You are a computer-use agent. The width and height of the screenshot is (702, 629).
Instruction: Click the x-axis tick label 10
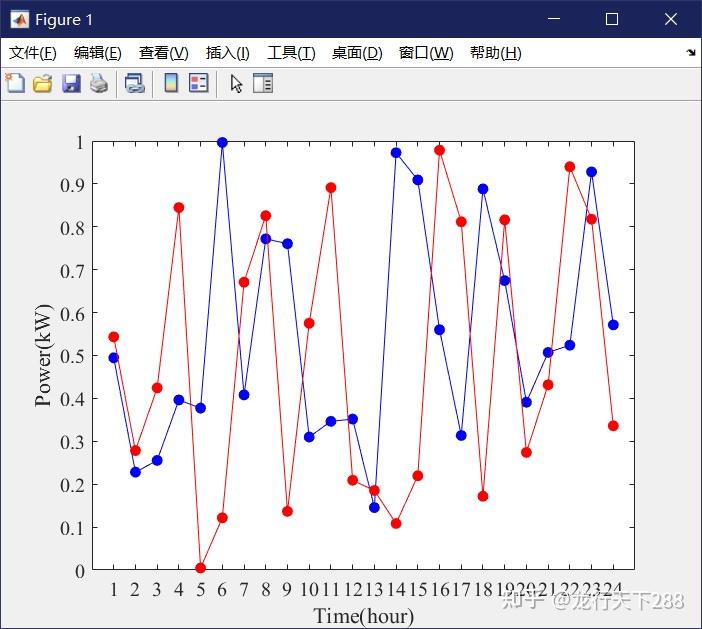pos(309,590)
